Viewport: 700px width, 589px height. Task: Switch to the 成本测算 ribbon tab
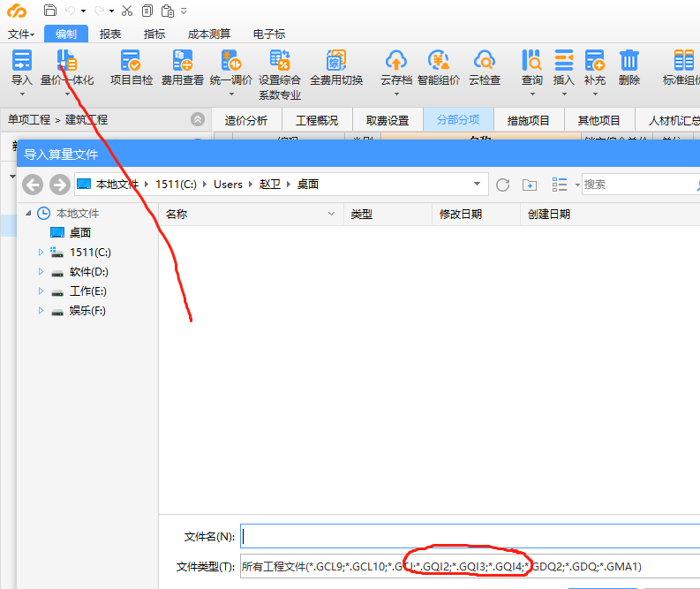click(x=209, y=34)
